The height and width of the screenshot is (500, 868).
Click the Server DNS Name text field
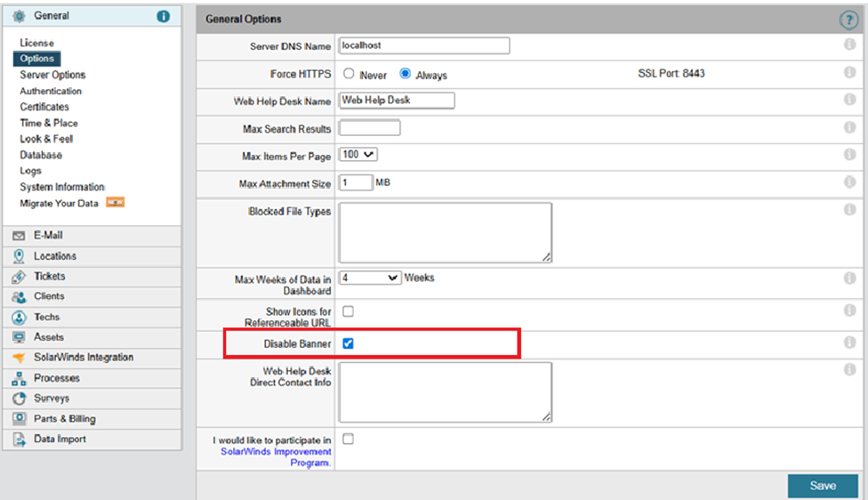point(424,45)
